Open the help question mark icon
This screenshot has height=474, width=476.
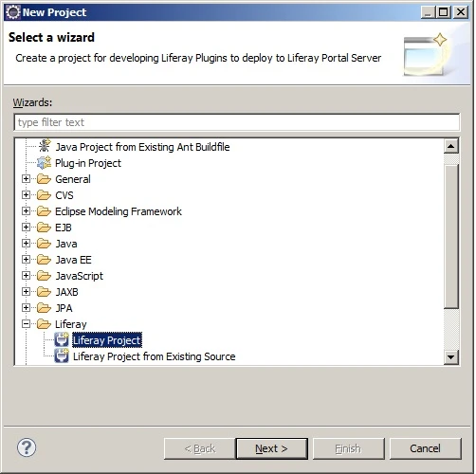tap(27, 447)
